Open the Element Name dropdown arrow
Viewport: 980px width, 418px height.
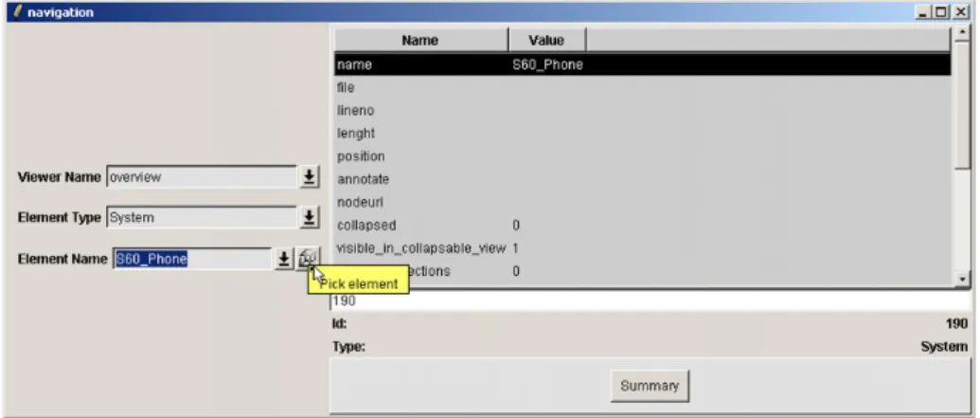(x=284, y=259)
